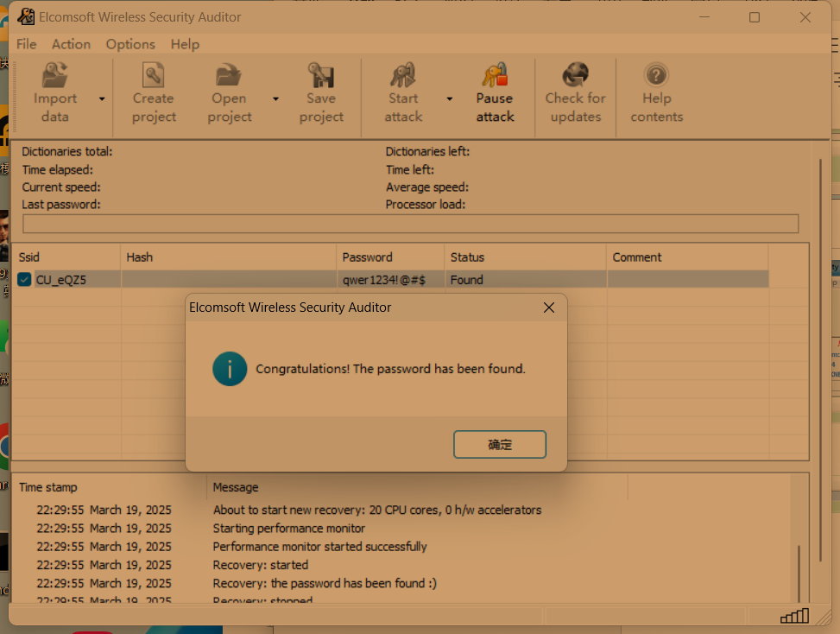Open the Help menu
The height and width of the screenshot is (634, 840).
click(x=185, y=44)
